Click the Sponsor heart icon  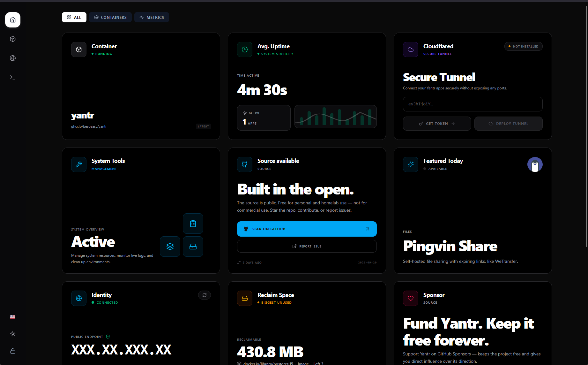coord(411,298)
